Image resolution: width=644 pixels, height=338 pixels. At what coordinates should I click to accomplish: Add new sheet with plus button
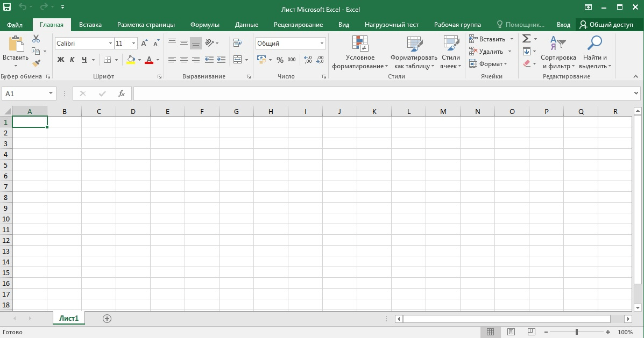[107, 318]
